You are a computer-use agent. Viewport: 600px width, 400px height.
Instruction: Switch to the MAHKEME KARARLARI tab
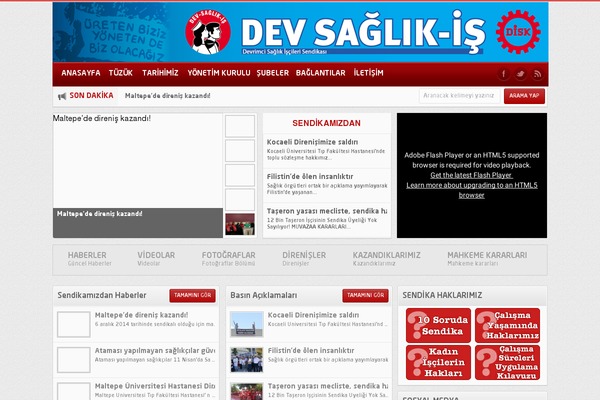pos(487,259)
